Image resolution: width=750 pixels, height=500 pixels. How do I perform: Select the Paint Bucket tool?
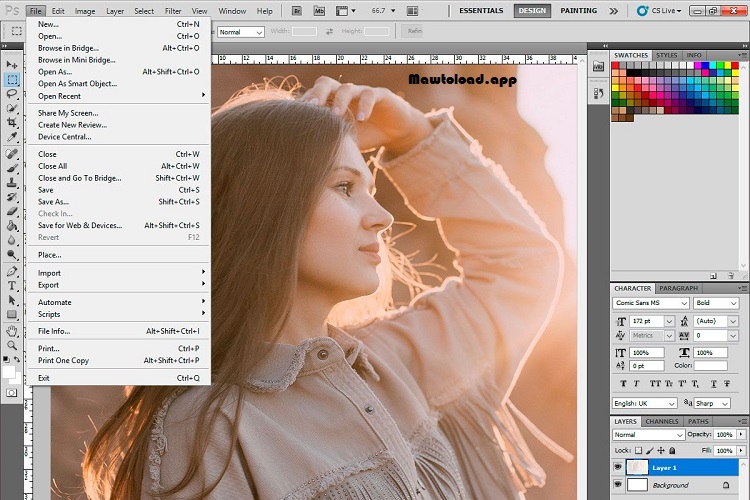pos(12,226)
